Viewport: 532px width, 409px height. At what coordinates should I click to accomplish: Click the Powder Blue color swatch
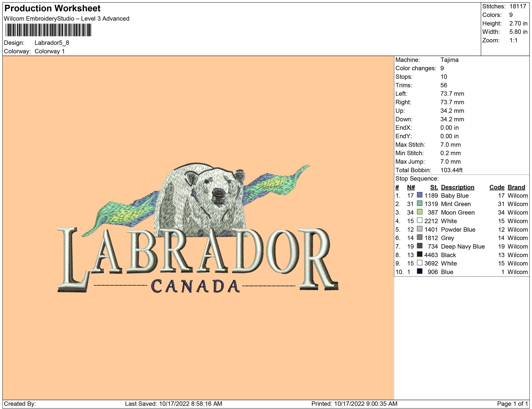(419, 229)
